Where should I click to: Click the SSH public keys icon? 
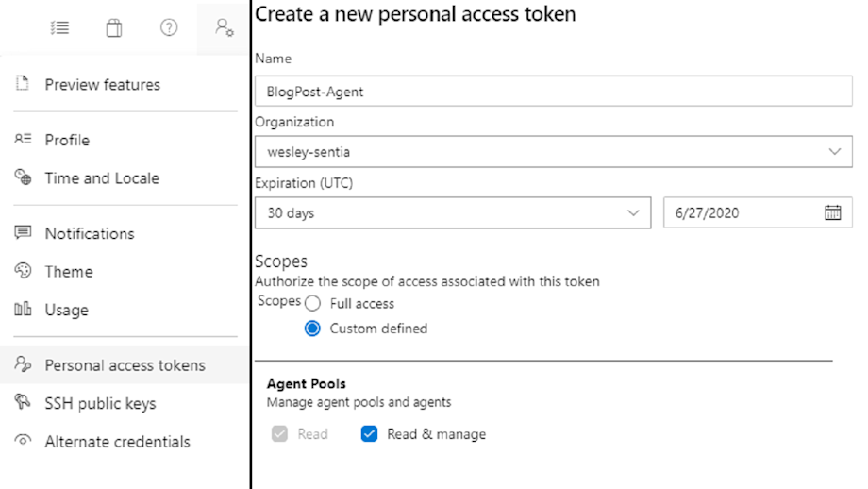pos(23,402)
